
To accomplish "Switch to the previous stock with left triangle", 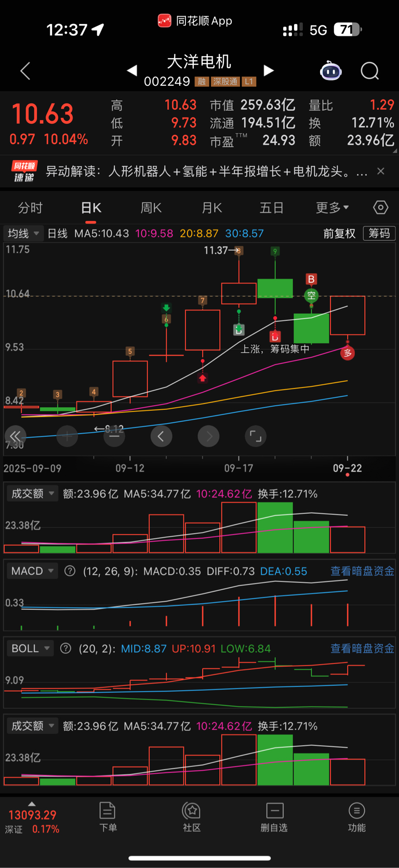I will pos(132,70).
